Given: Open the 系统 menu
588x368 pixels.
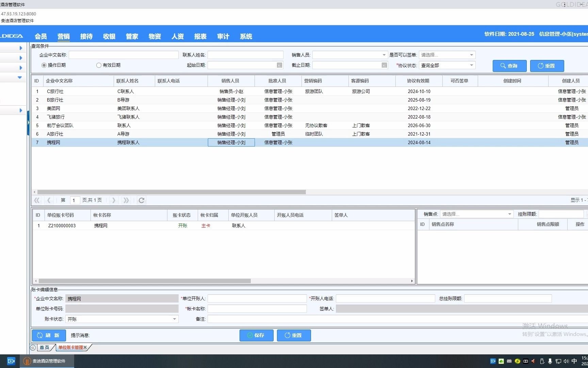Looking at the screenshot, I should tap(246, 36).
